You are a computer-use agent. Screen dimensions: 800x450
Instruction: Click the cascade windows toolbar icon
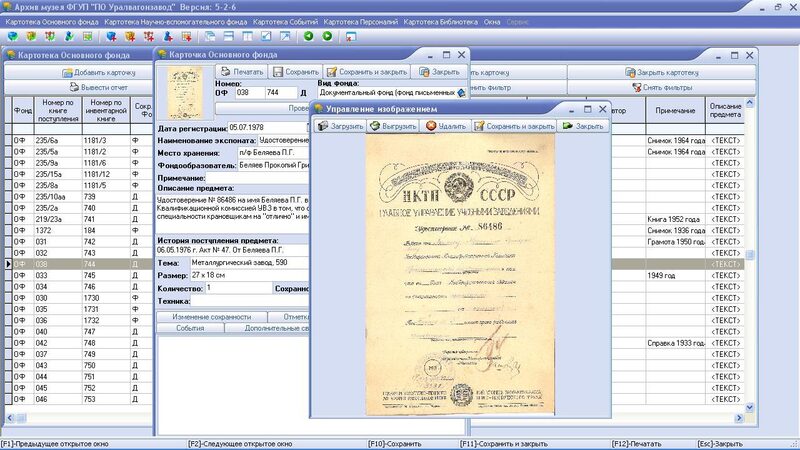click(x=210, y=36)
